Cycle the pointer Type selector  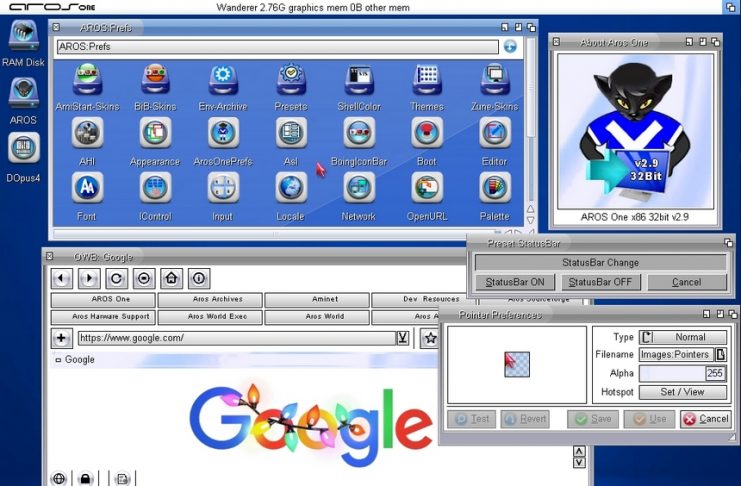click(646, 337)
